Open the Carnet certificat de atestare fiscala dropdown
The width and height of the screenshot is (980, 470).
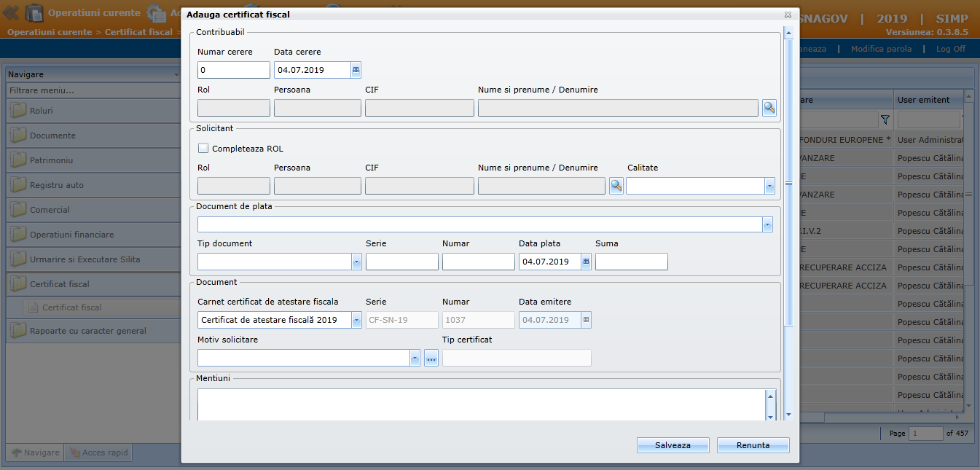pos(356,320)
